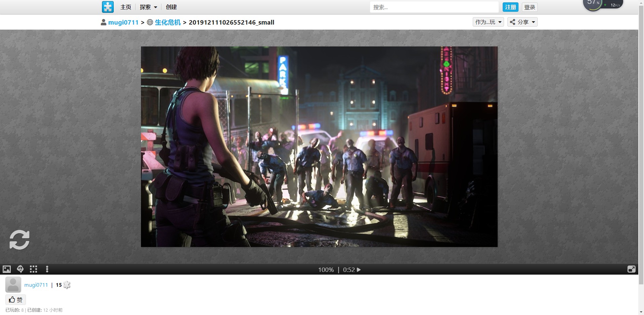This screenshot has height=315, width=644.
Task: Open mugi0711 profile from breadcrumb
Action: coord(123,22)
